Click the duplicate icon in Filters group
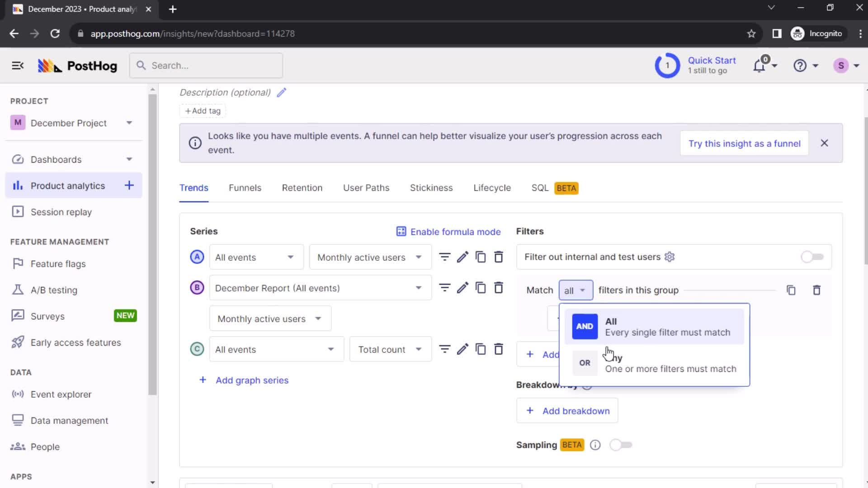Screen dimensions: 868x488 click(x=791, y=290)
